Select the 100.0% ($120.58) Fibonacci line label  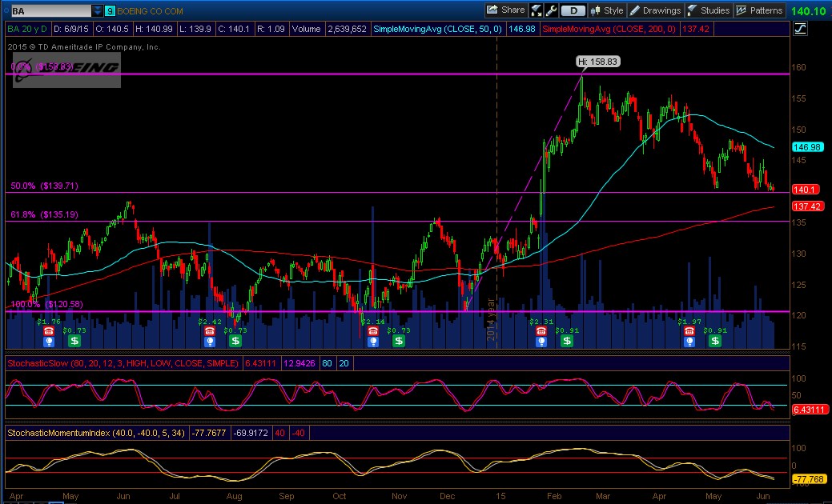coord(46,304)
